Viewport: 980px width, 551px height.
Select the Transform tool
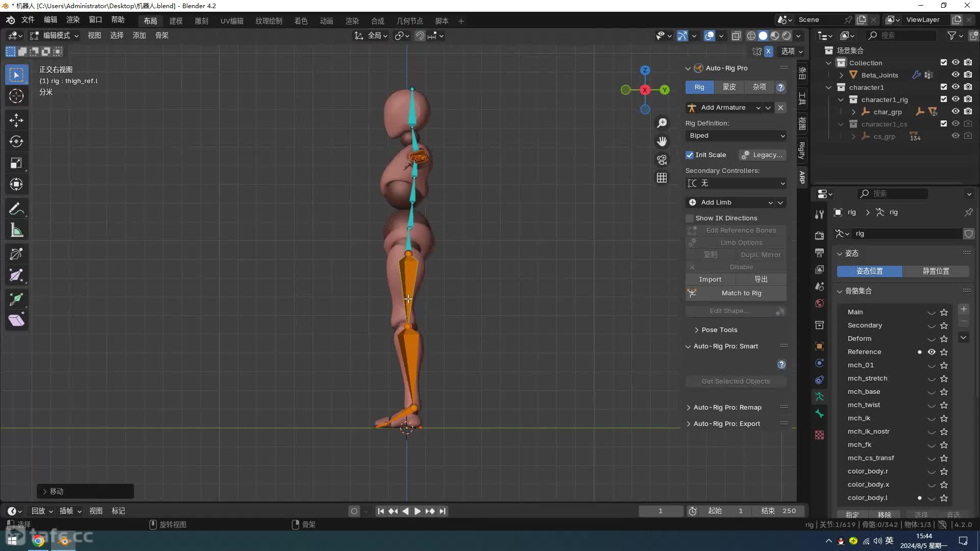(x=16, y=184)
